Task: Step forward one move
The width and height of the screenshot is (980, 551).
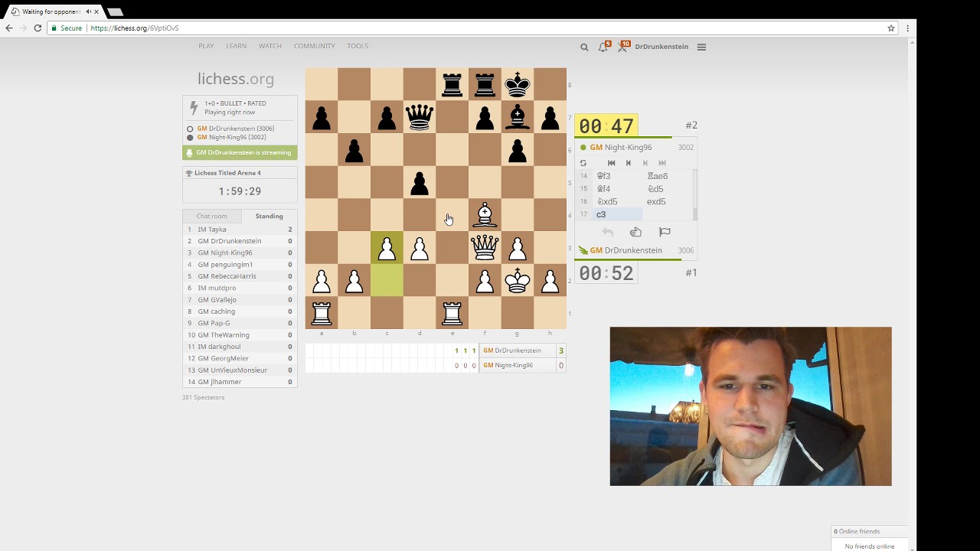Action: click(x=645, y=163)
